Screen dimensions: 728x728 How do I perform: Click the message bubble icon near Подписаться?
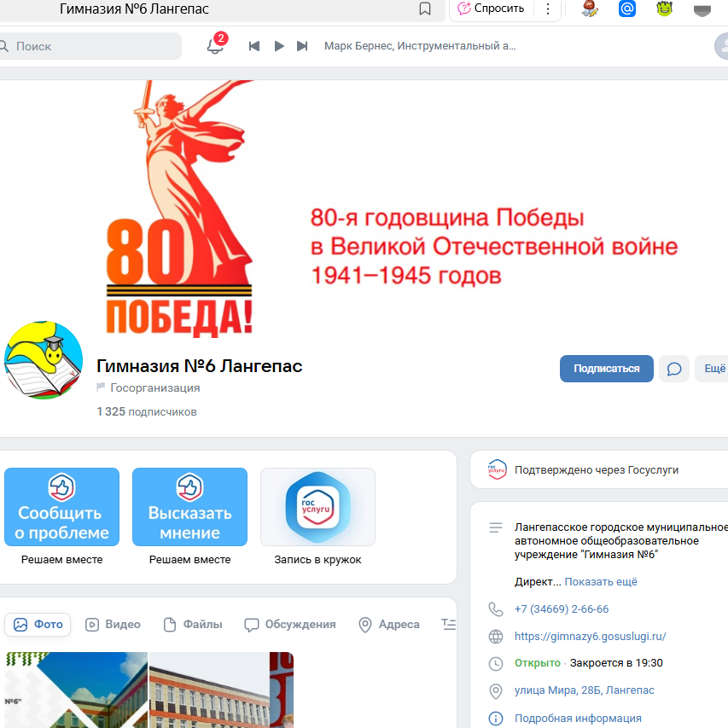[674, 369]
